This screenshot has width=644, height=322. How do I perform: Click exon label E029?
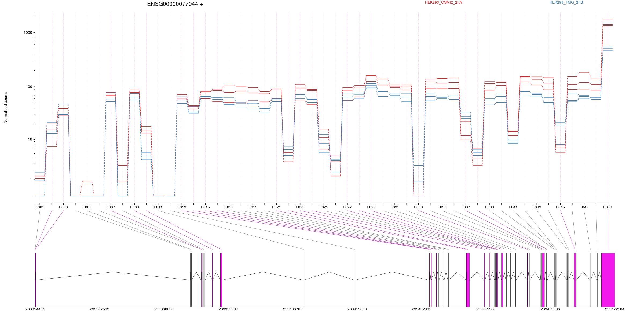click(x=371, y=207)
